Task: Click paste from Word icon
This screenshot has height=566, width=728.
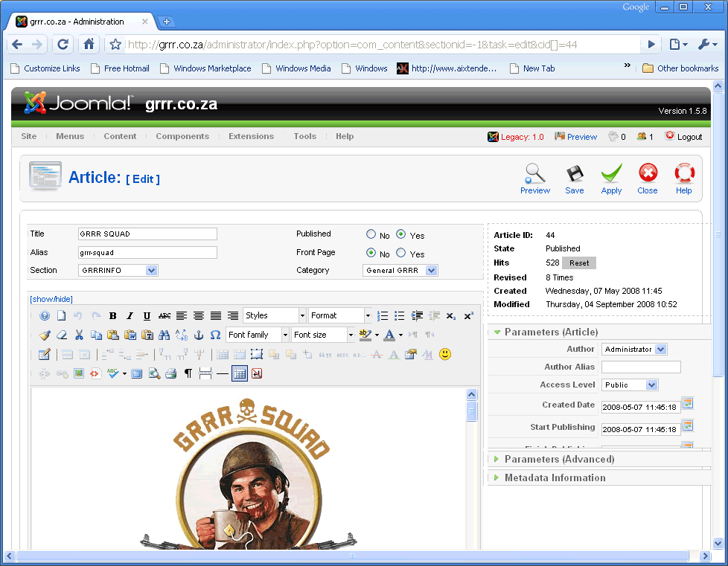Action: [130, 335]
